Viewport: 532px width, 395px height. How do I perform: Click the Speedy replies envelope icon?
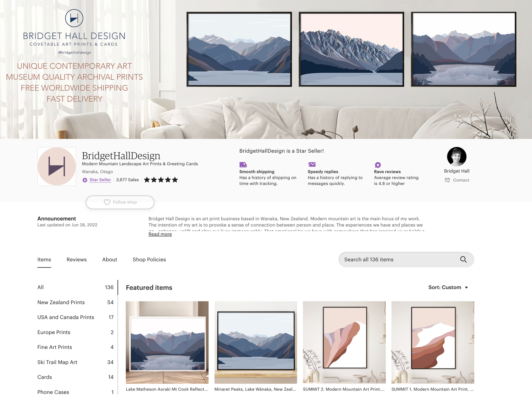coord(312,164)
